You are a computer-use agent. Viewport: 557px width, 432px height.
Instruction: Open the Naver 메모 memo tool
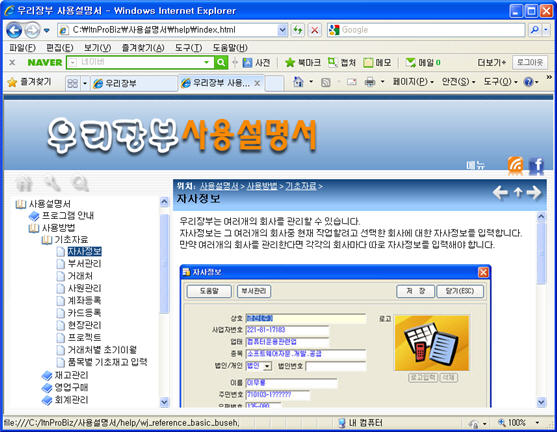pyautogui.click(x=377, y=63)
